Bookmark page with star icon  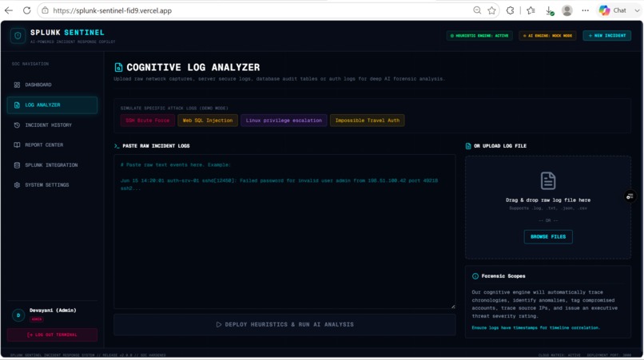click(x=491, y=10)
